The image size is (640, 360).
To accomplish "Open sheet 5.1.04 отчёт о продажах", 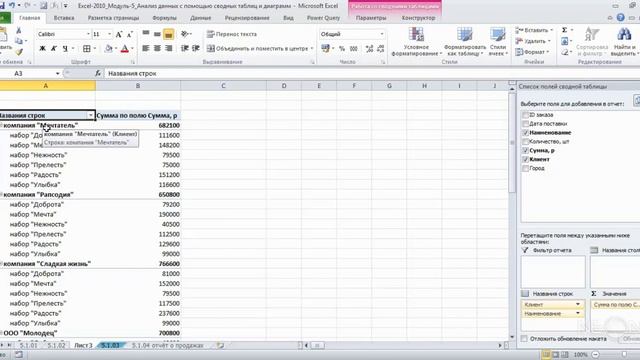I will (x=167, y=346).
